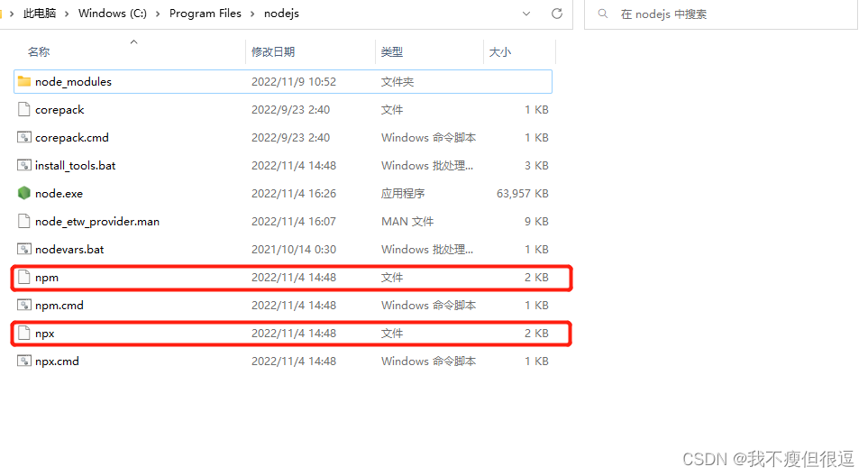
Task: Click the search magnifier icon
Action: click(x=603, y=14)
